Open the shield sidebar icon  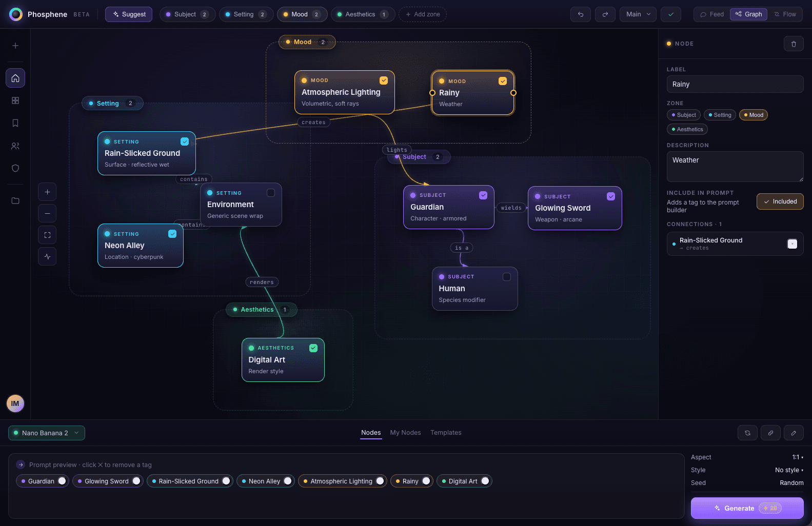[x=15, y=168]
